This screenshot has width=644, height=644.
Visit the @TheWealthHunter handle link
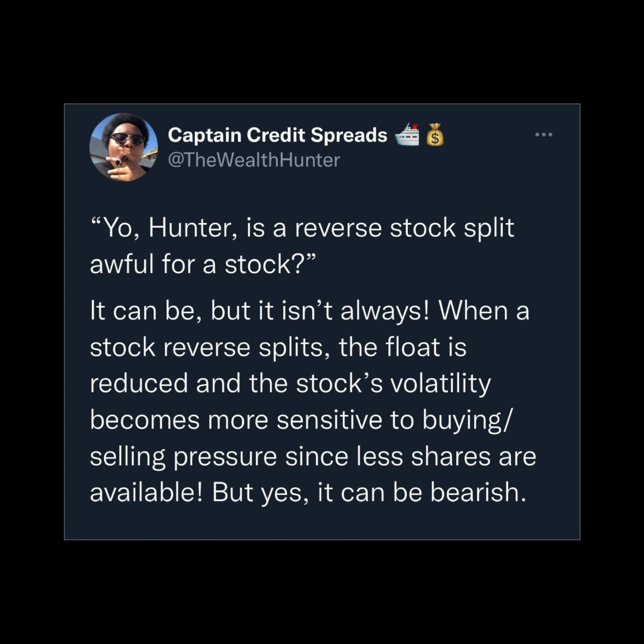pyautogui.click(x=254, y=160)
